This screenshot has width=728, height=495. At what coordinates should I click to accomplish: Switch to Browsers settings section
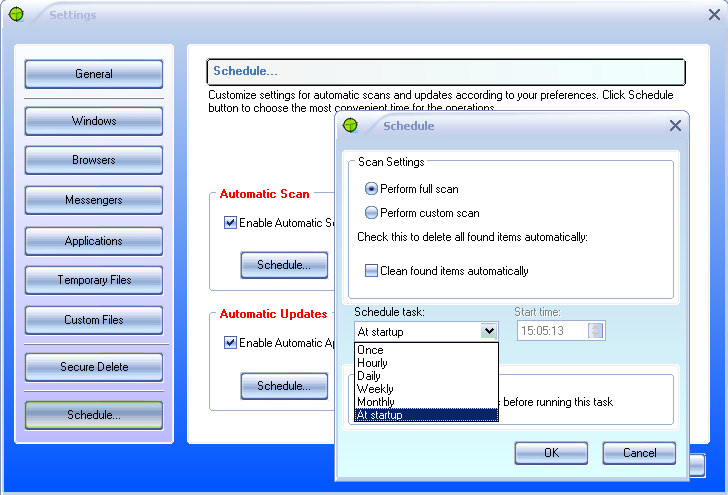point(94,160)
